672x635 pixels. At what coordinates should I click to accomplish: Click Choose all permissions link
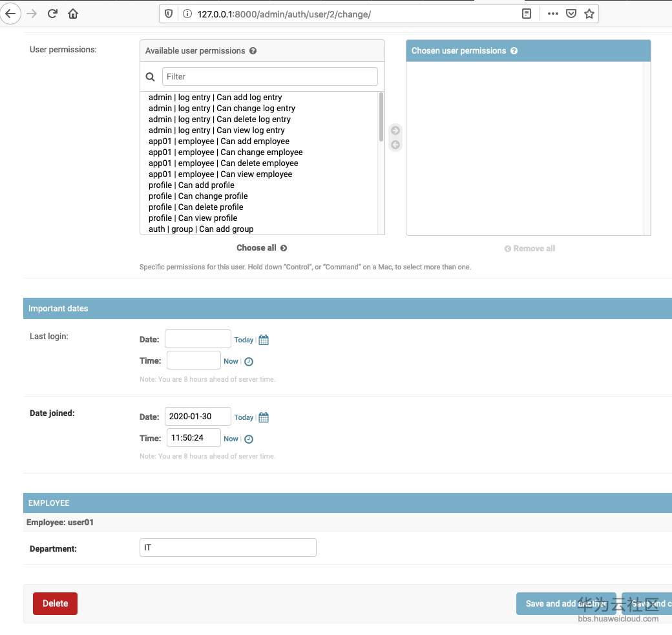(262, 248)
